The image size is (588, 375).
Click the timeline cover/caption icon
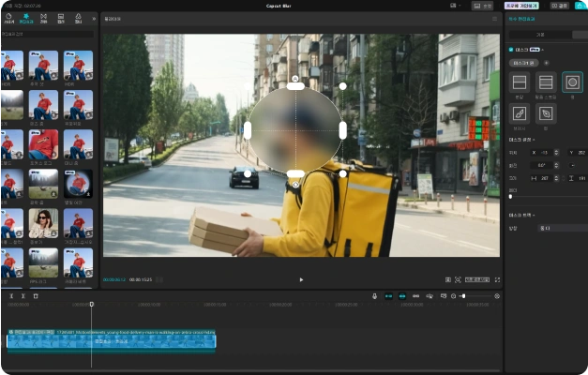pos(444,296)
